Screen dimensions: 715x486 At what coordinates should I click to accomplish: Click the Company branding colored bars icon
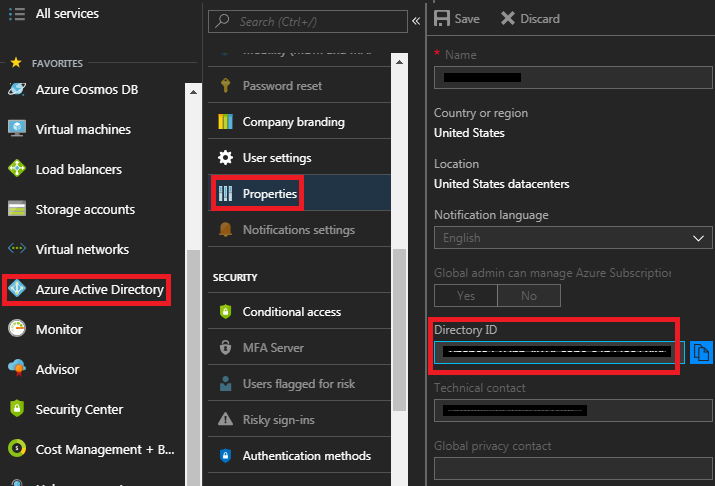pos(225,121)
